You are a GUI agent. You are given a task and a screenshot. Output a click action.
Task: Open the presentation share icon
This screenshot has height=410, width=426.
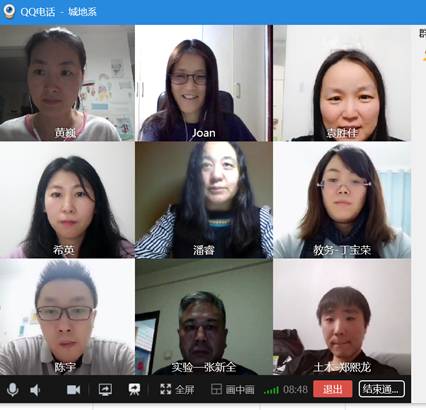click(x=134, y=390)
